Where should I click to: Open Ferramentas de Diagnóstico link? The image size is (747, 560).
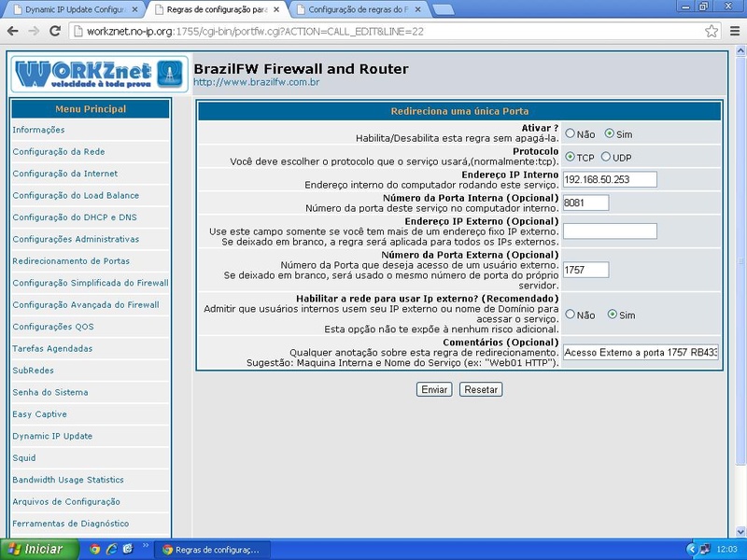71,524
